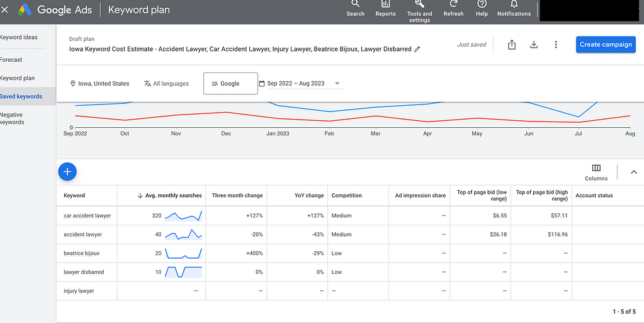Screen dimensions: 644x323
Task: Collapse the chart with chevron arrow
Action: (634, 172)
